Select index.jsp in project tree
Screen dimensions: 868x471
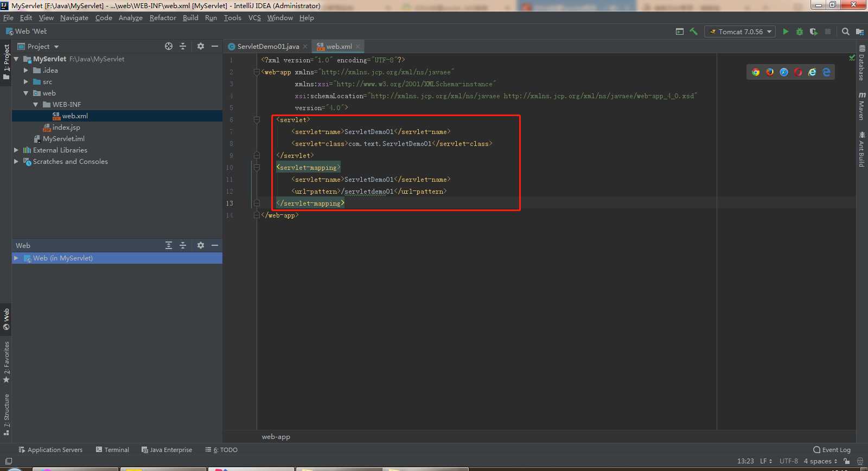coord(66,128)
